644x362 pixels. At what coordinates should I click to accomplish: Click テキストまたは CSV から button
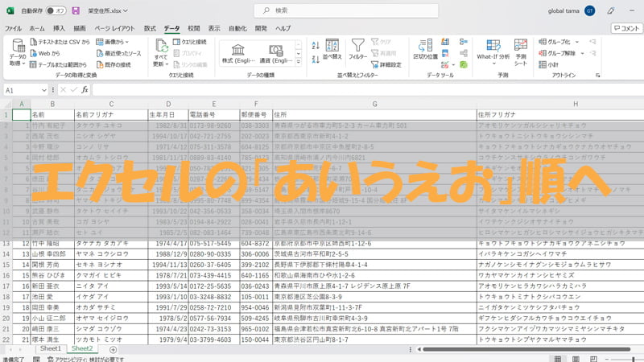pyautogui.click(x=61, y=40)
